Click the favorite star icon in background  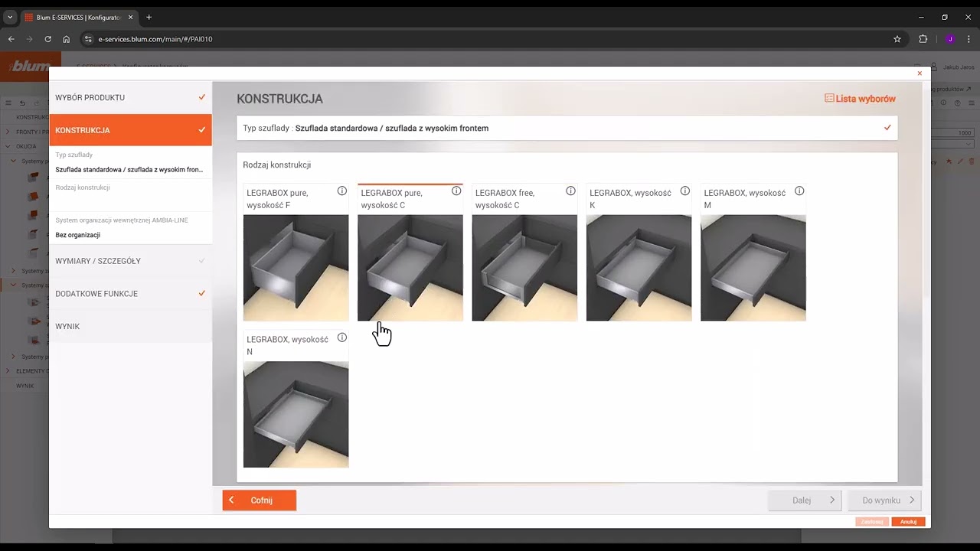(949, 161)
